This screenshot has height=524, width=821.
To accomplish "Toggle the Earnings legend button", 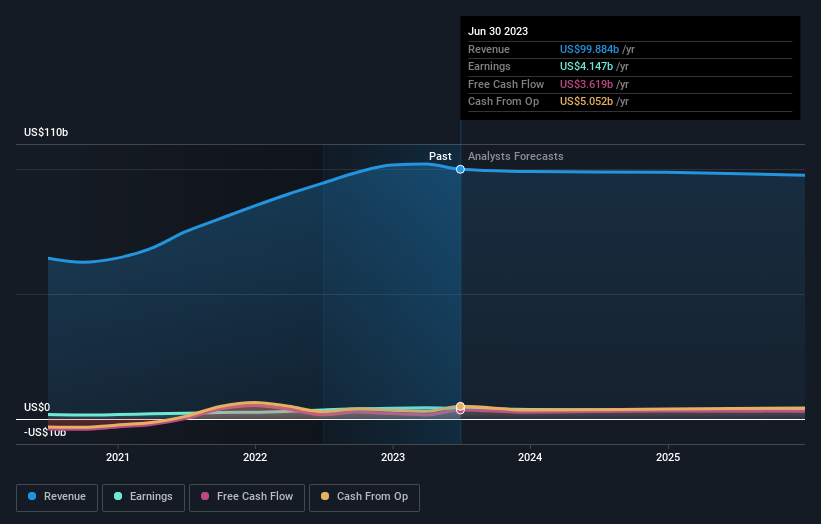I will coord(143,497).
